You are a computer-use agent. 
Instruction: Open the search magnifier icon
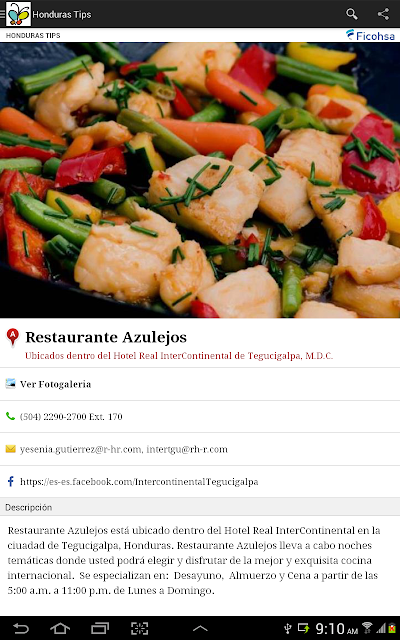pyautogui.click(x=351, y=14)
